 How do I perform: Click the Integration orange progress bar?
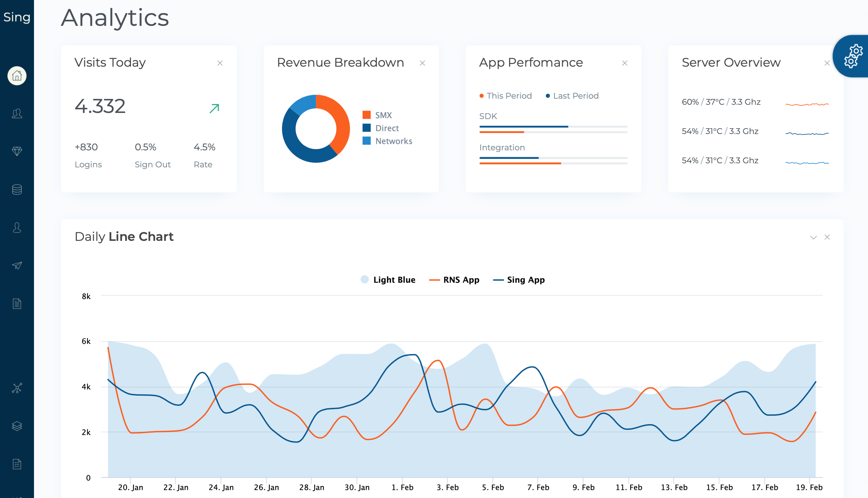(520, 163)
